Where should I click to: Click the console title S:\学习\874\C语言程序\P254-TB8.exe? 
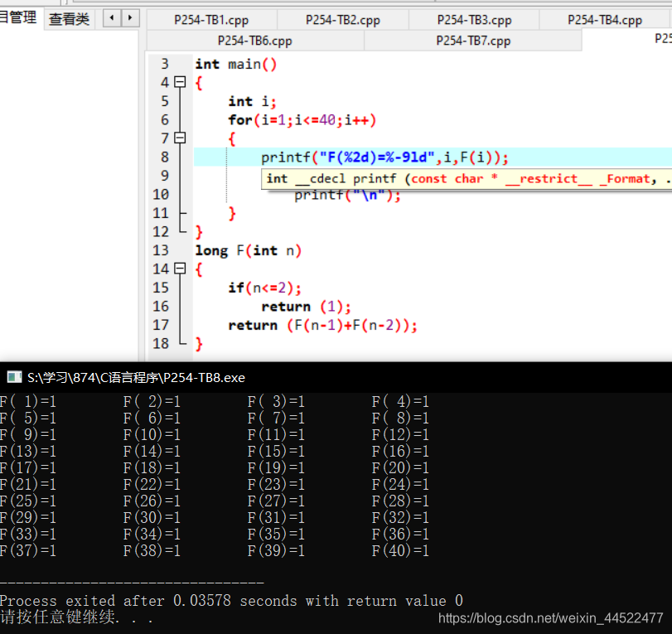[136, 378]
